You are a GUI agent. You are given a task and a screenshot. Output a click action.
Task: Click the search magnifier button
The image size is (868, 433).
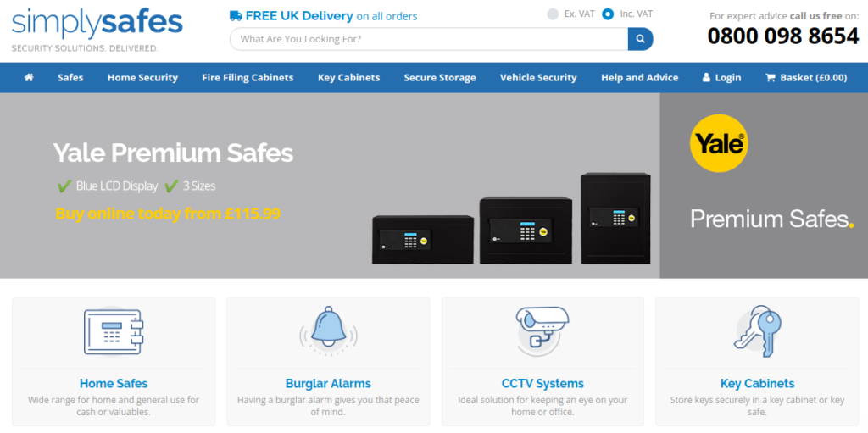pyautogui.click(x=641, y=39)
